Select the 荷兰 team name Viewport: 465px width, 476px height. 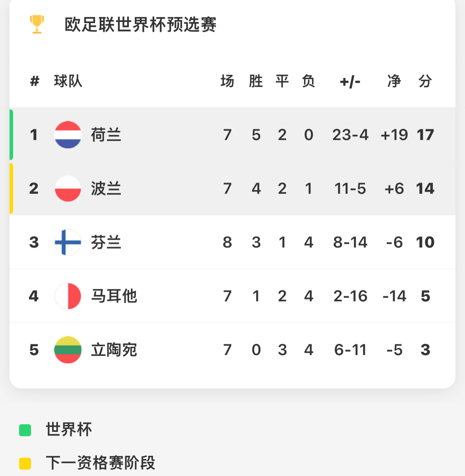point(106,135)
